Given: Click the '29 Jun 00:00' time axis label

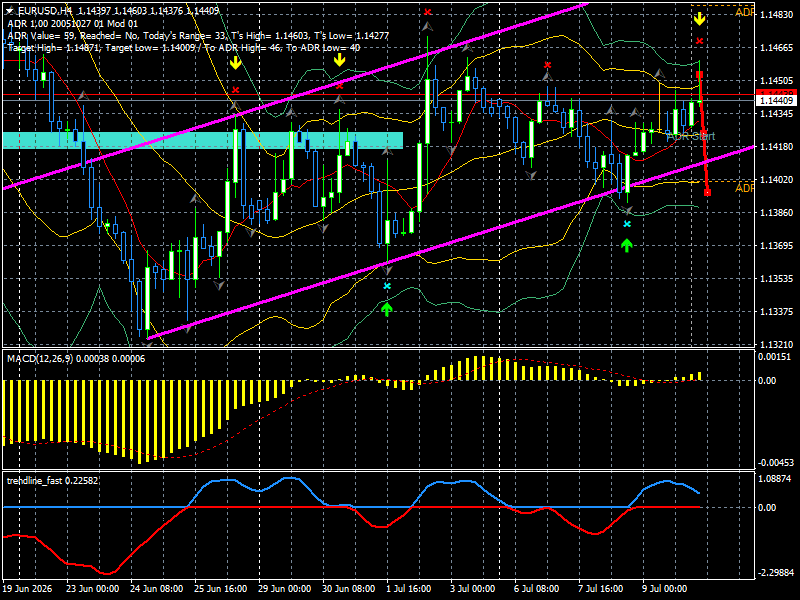Looking at the screenshot, I should point(285,589).
